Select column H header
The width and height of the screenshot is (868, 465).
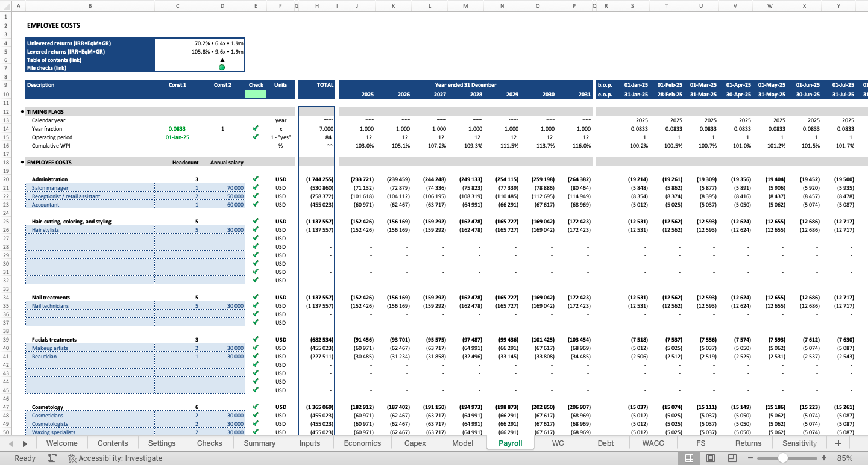tap(317, 6)
